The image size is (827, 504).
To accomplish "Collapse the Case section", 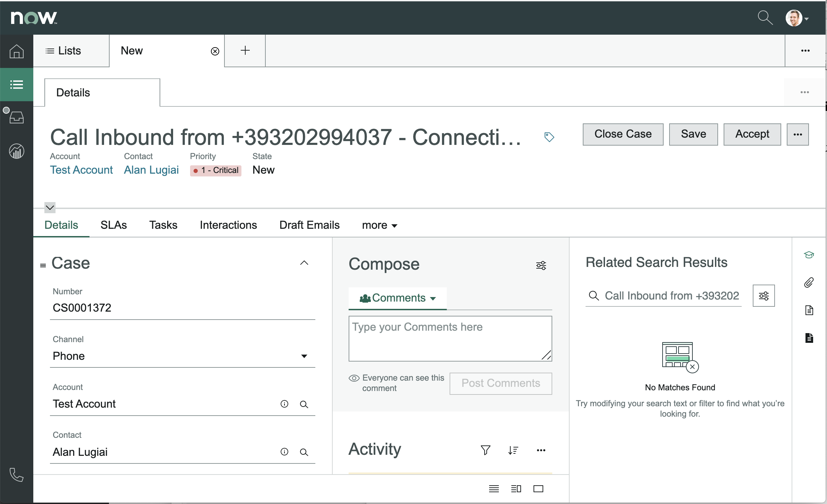I will coord(304,263).
